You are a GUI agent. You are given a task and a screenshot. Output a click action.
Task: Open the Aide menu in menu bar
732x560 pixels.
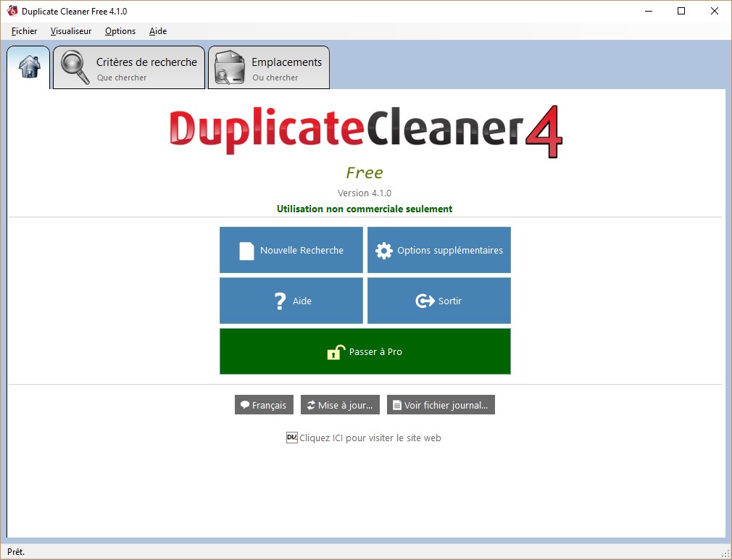point(158,31)
